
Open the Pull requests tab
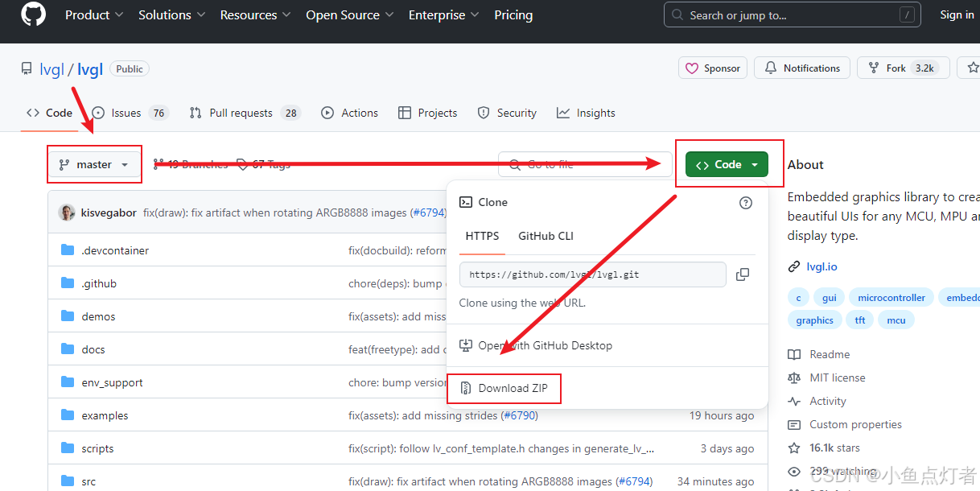point(245,113)
